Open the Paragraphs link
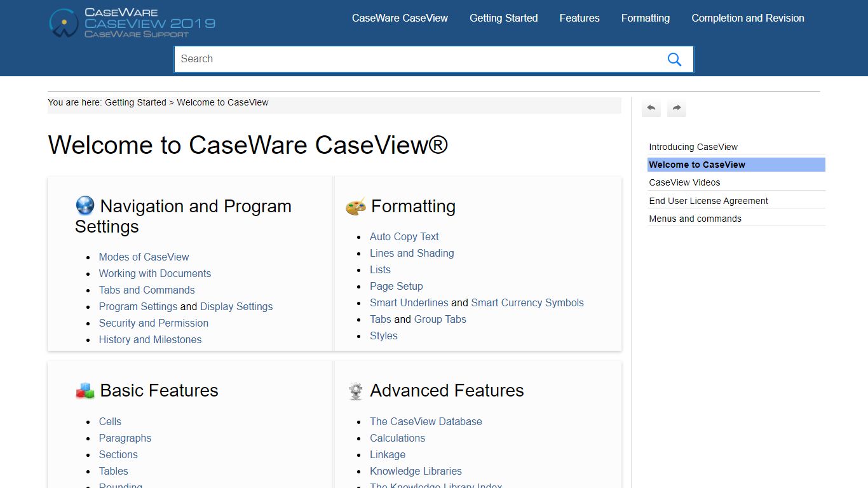The height and width of the screenshot is (488, 868). (125, 438)
